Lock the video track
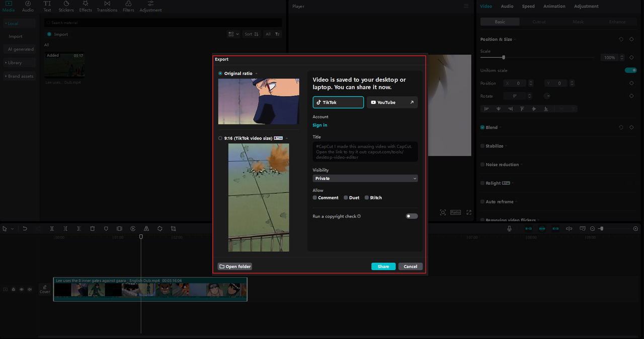 (14, 289)
